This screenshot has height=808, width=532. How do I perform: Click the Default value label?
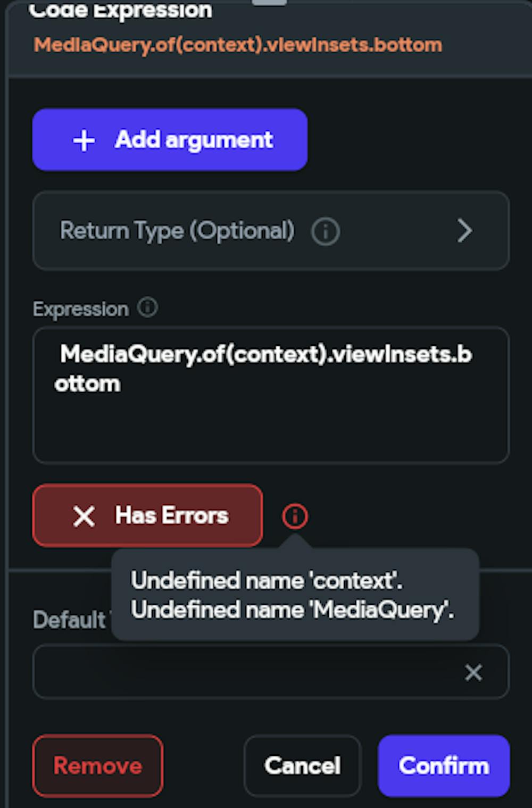point(69,620)
